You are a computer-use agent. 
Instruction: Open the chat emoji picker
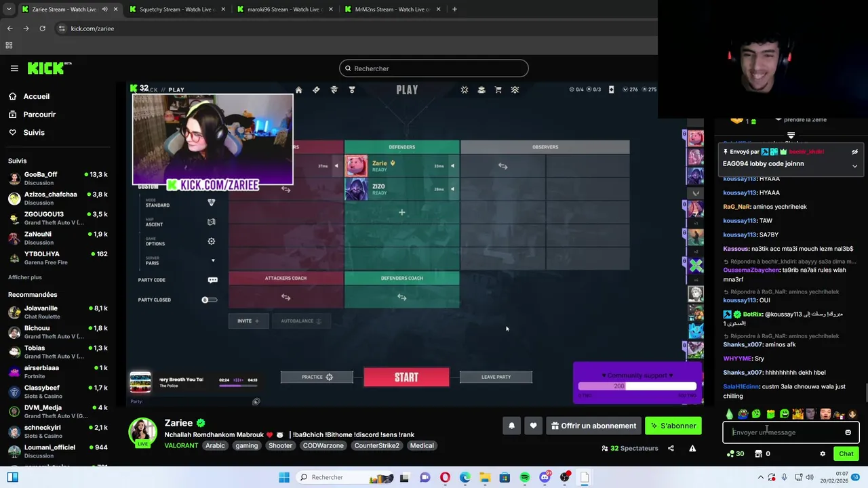848,432
